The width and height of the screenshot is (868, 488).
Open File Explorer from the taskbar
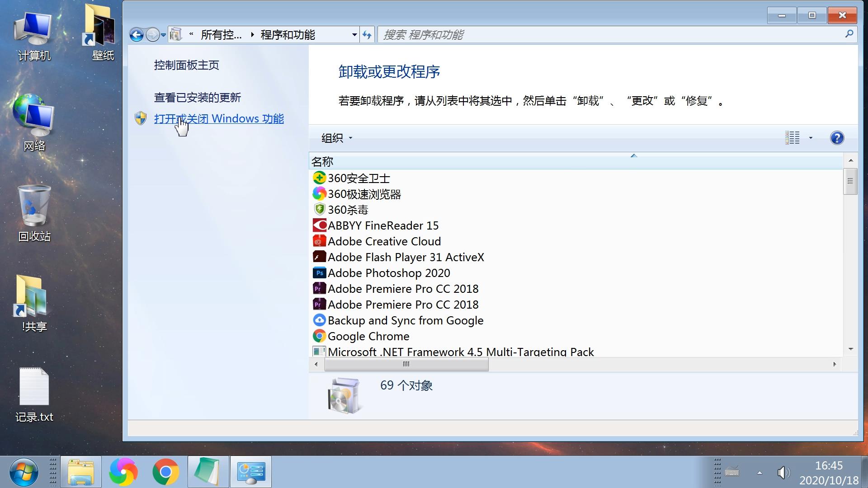[80, 472]
